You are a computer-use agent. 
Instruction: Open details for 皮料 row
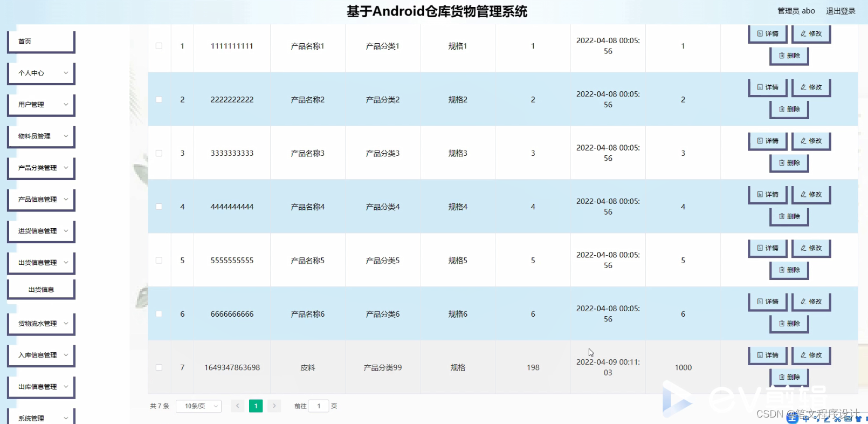click(x=768, y=355)
